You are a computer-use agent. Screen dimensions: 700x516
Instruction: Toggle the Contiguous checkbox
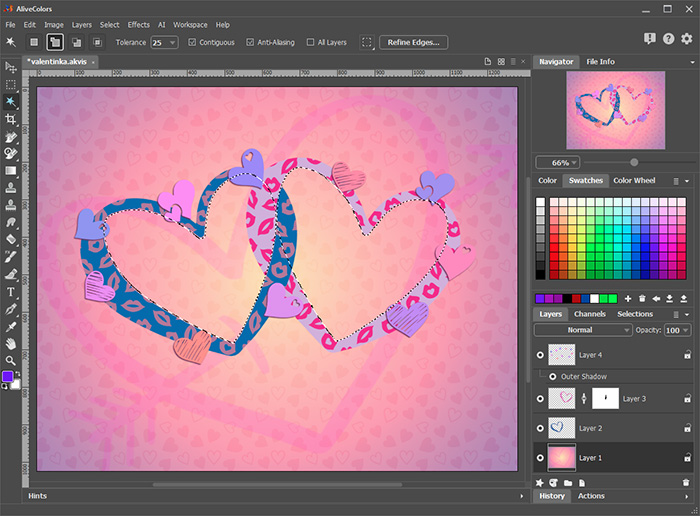tap(192, 42)
